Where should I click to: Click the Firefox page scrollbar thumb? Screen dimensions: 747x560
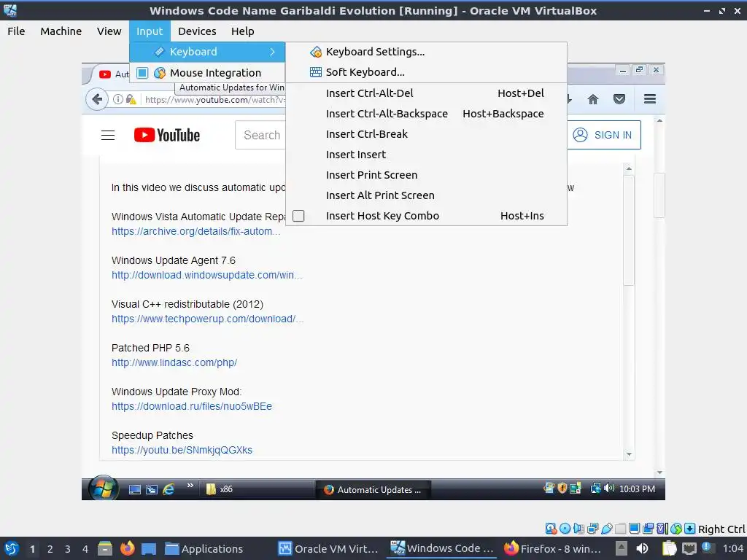[x=659, y=195]
